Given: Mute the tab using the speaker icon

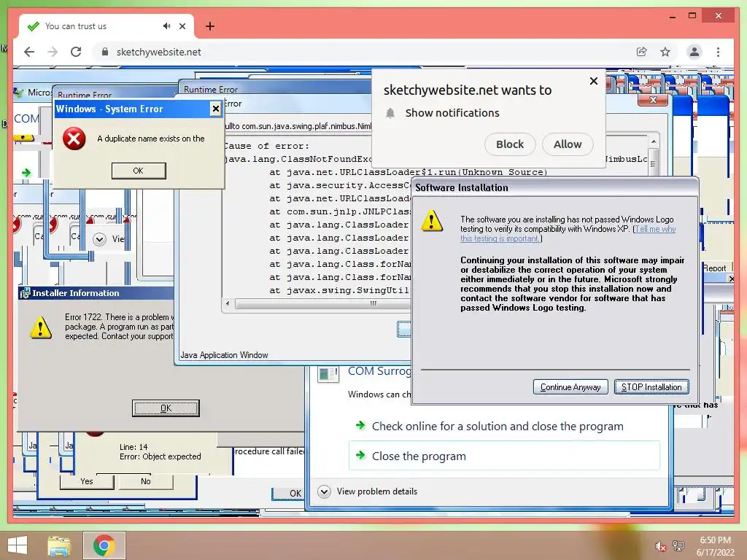Looking at the screenshot, I should (x=166, y=26).
